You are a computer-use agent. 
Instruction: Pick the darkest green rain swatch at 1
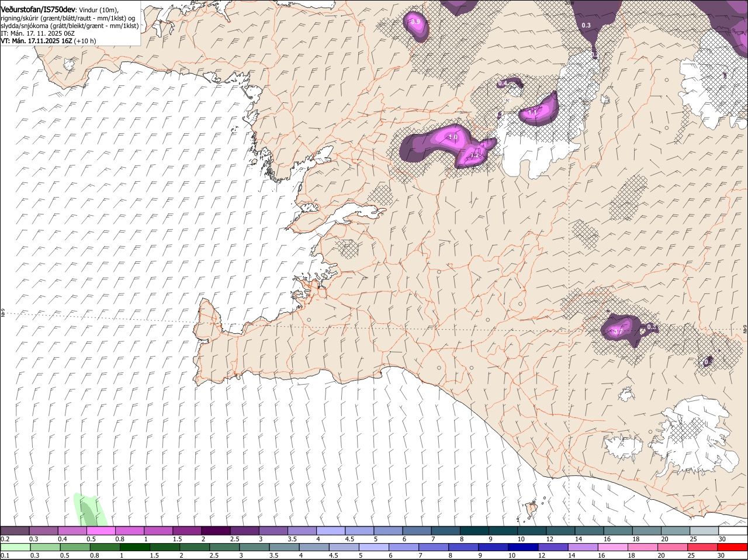click(x=135, y=547)
